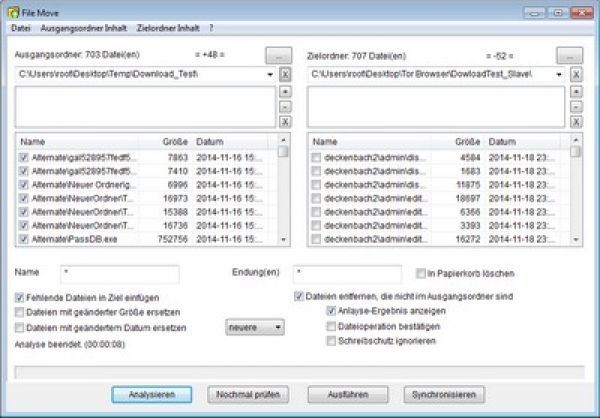Click inside the empty target folder list box

(436, 107)
